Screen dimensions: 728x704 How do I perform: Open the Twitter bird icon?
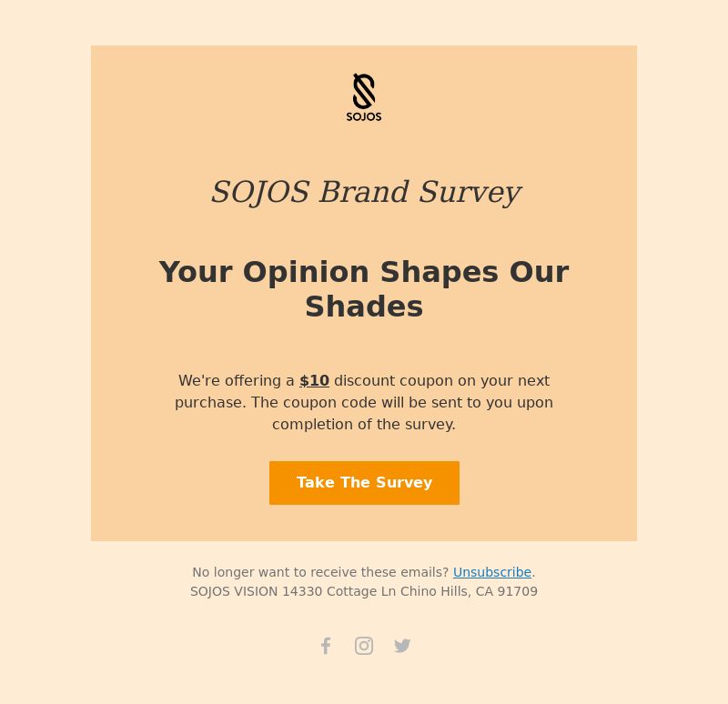pos(402,646)
